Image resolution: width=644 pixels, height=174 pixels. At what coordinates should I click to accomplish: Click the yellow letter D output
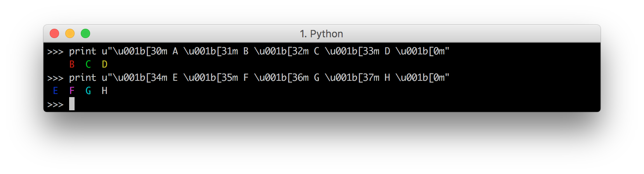click(104, 64)
